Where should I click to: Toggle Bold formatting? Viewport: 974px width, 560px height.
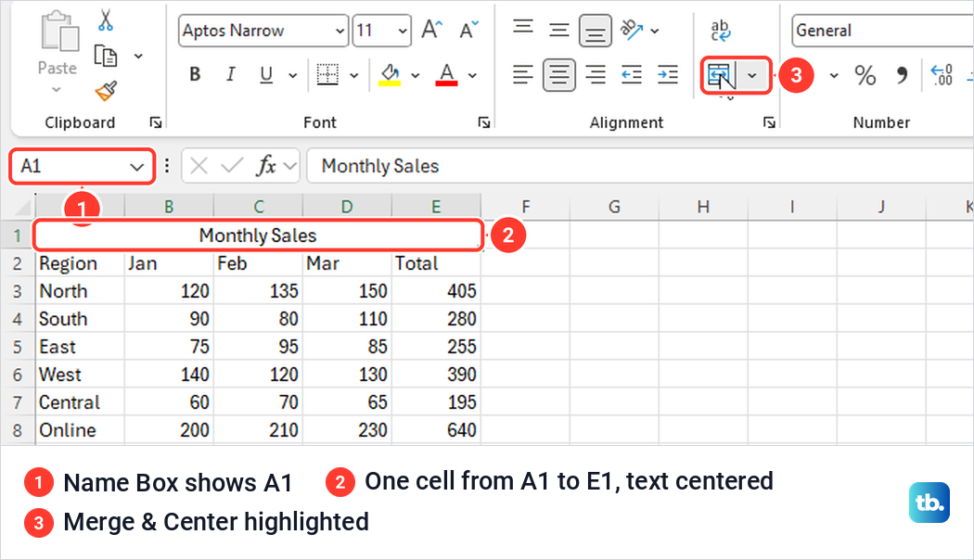[195, 74]
